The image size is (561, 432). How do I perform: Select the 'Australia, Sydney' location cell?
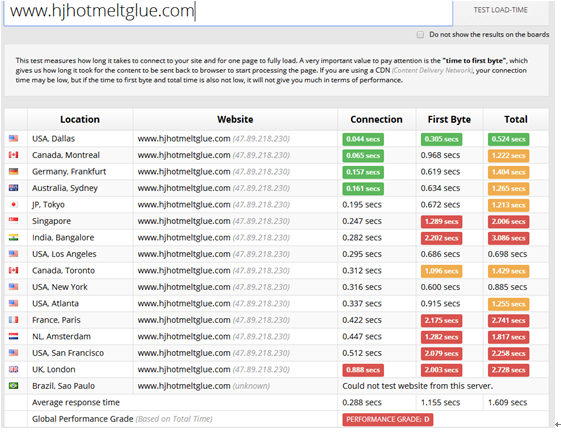80,188
